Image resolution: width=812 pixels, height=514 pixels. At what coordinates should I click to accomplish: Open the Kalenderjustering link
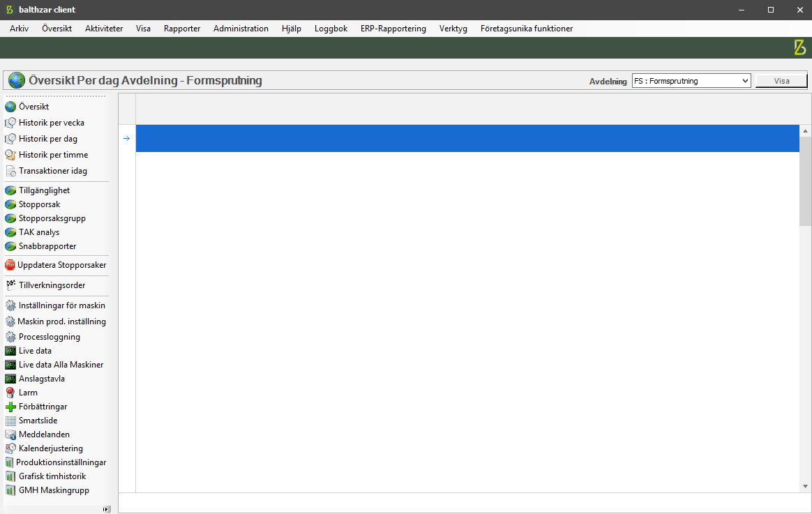[x=51, y=448]
